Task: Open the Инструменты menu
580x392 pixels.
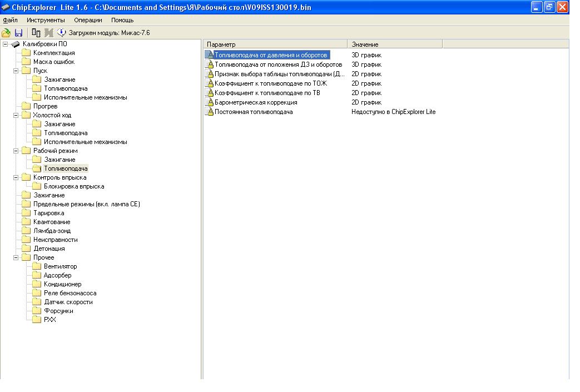Action: pos(46,20)
